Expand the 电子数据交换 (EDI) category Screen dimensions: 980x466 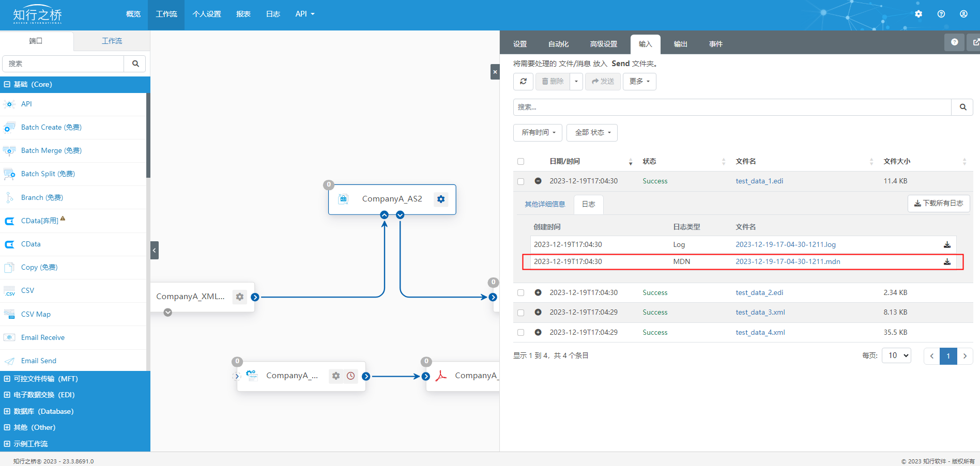point(44,395)
